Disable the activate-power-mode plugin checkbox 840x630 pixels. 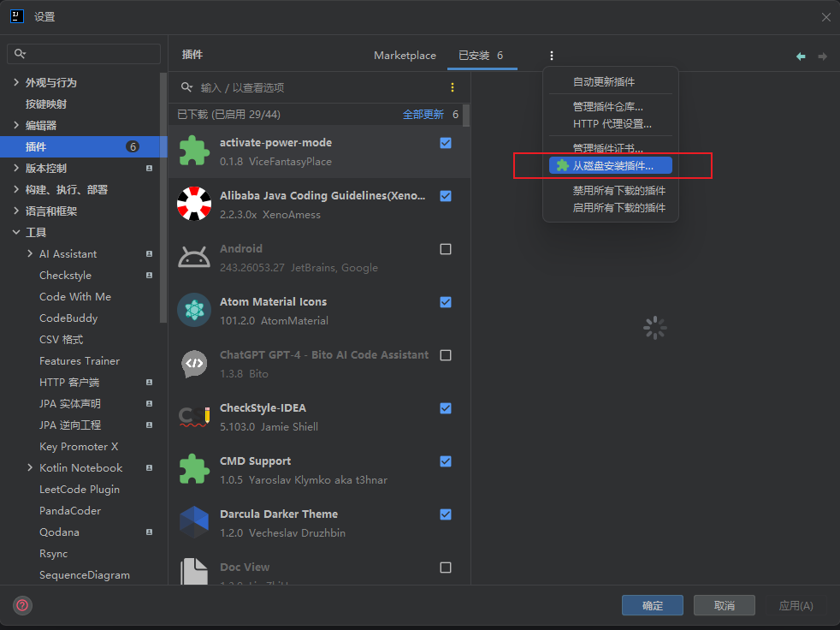click(446, 143)
